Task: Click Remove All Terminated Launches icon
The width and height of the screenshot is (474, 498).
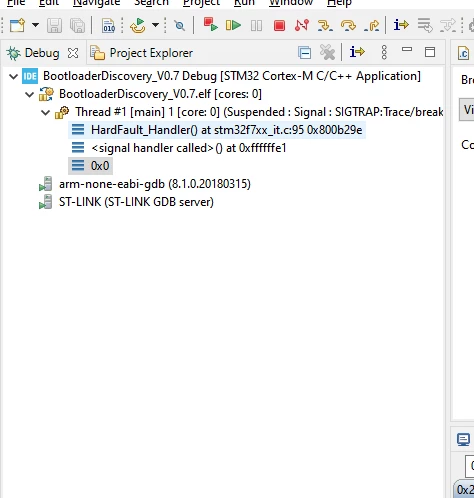Action: [x=327, y=53]
